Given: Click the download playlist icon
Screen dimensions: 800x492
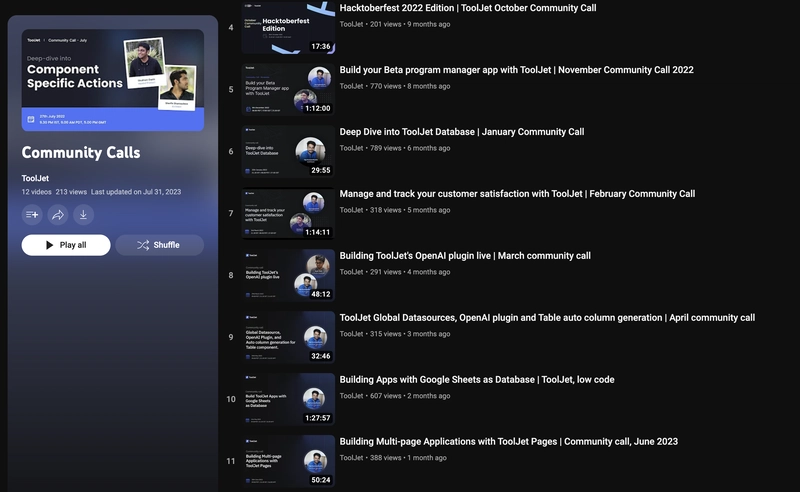Looking at the screenshot, I should pos(83,214).
